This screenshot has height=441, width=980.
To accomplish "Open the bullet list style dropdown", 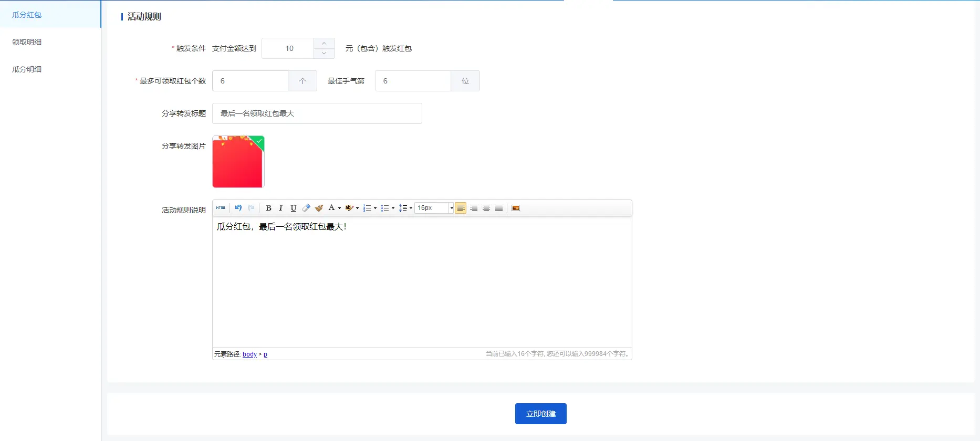I will (x=393, y=208).
